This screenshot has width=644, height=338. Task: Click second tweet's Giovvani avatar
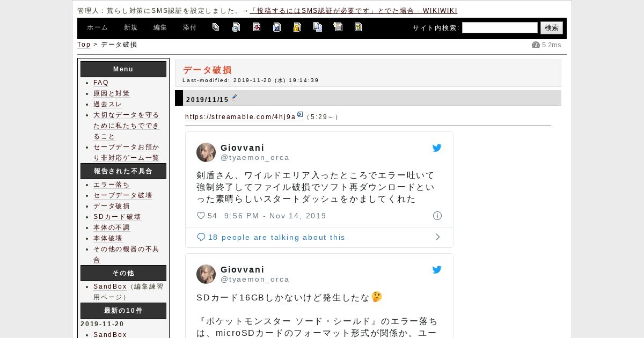pos(206,274)
